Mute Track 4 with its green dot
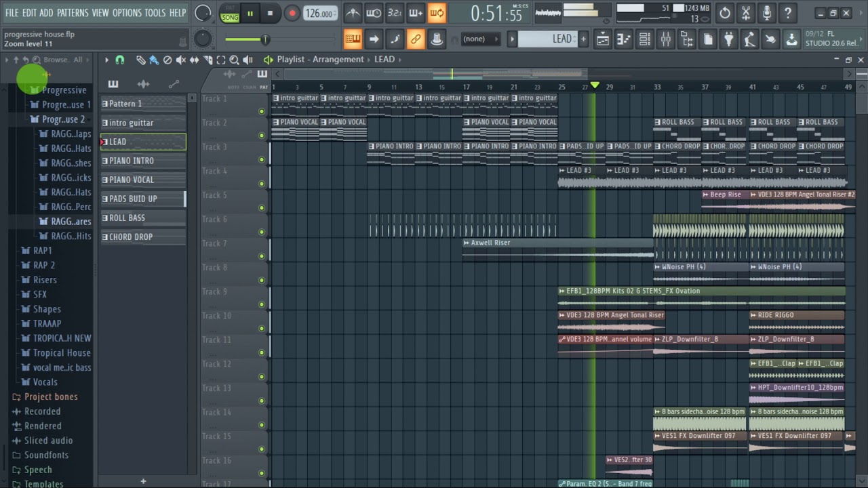 point(262,184)
